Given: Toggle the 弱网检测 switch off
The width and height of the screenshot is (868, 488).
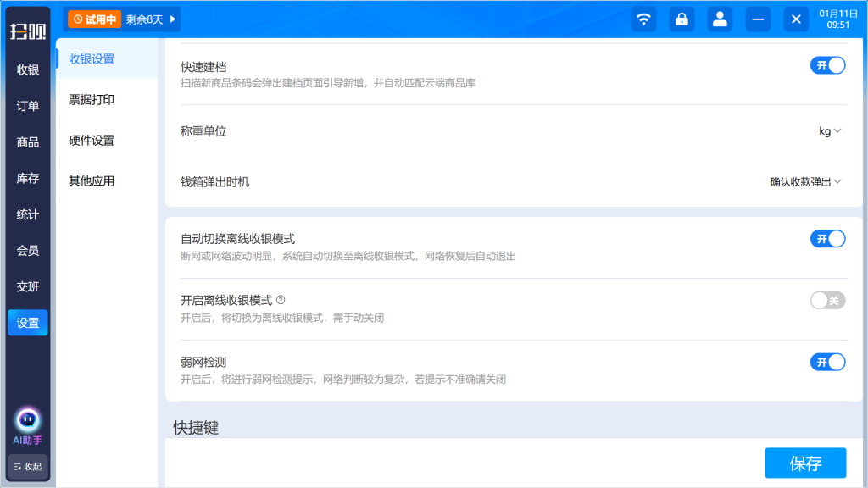Looking at the screenshot, I should pos(827,363).
